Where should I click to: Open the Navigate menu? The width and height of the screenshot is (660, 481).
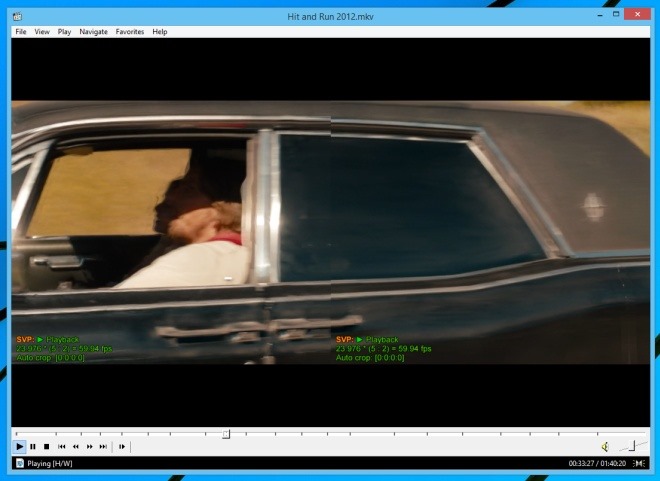coord(93,32)
